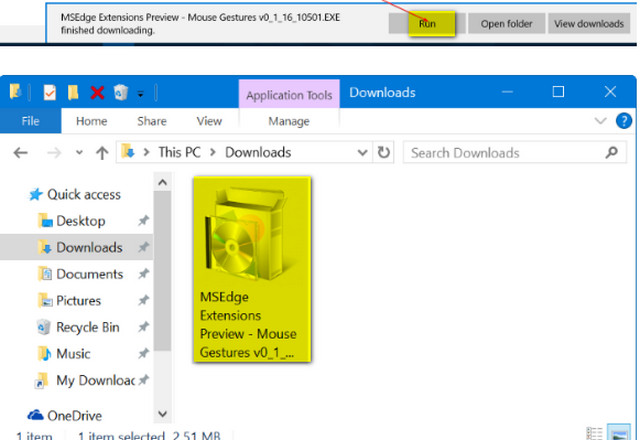Click the red X delete icon
The height and width of the screenshot is (440, 640).
[97, 93]
